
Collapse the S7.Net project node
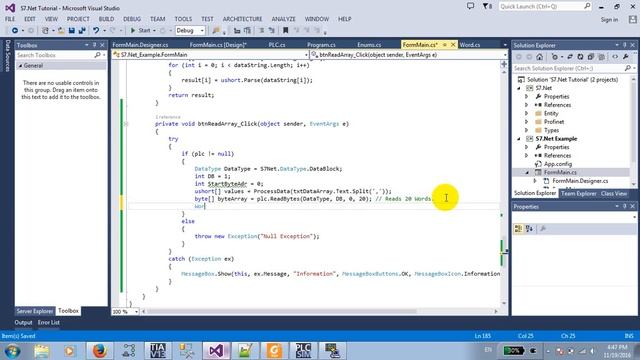tap(519, 88)
